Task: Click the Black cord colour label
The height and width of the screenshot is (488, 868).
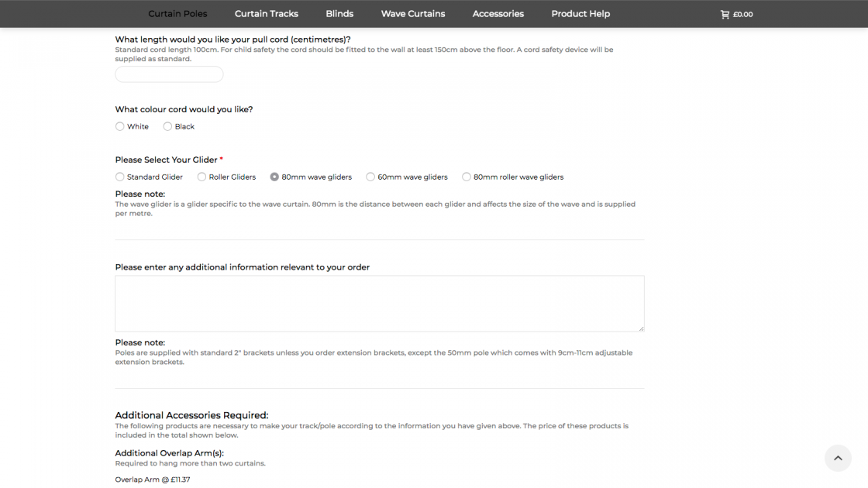Action: click(x=184, y=126)
